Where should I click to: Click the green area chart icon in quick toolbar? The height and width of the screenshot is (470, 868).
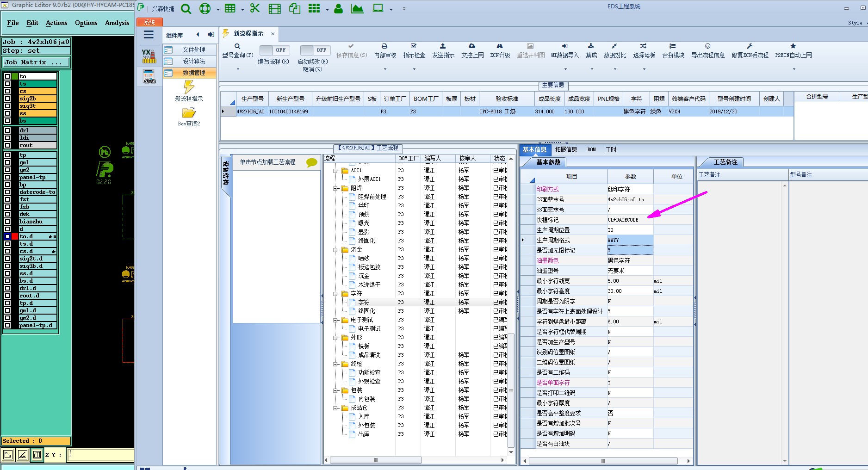pos(357,8)
